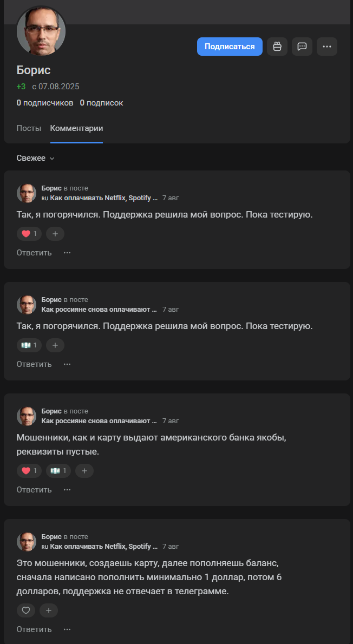Reply to the third comment via Ответить
This screenshot has height=644, width=353.
click(x=34, y=490)
